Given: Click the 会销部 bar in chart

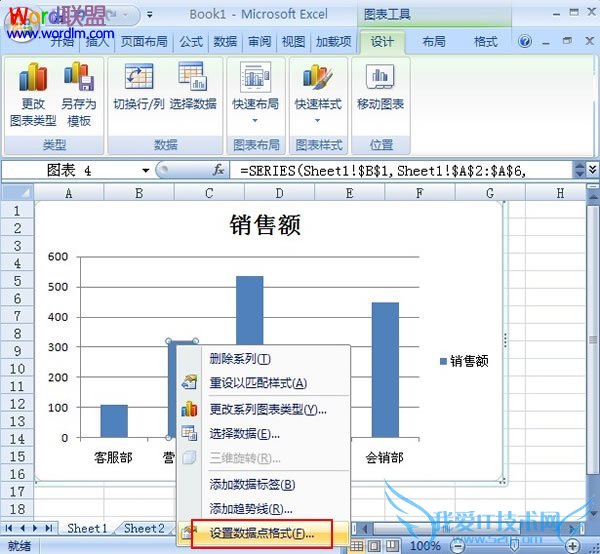Looking at the screenshot, I should point(385,370).
